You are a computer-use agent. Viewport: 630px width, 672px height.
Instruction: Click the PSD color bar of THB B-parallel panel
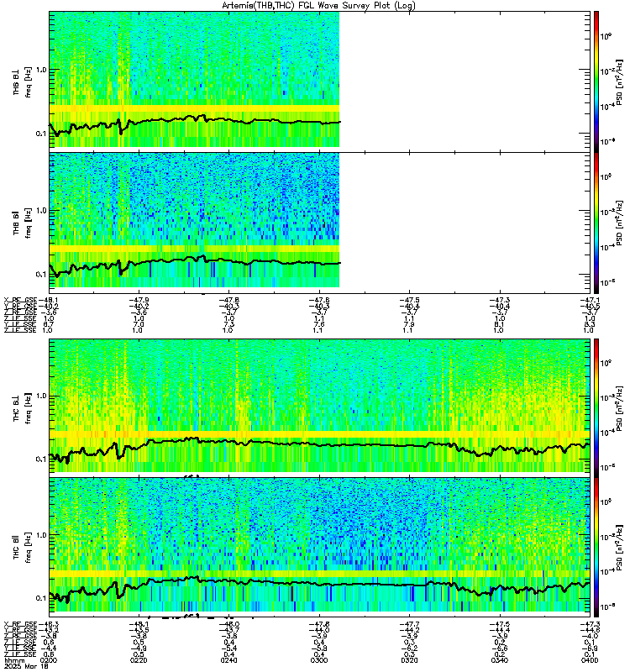(596, 223)
